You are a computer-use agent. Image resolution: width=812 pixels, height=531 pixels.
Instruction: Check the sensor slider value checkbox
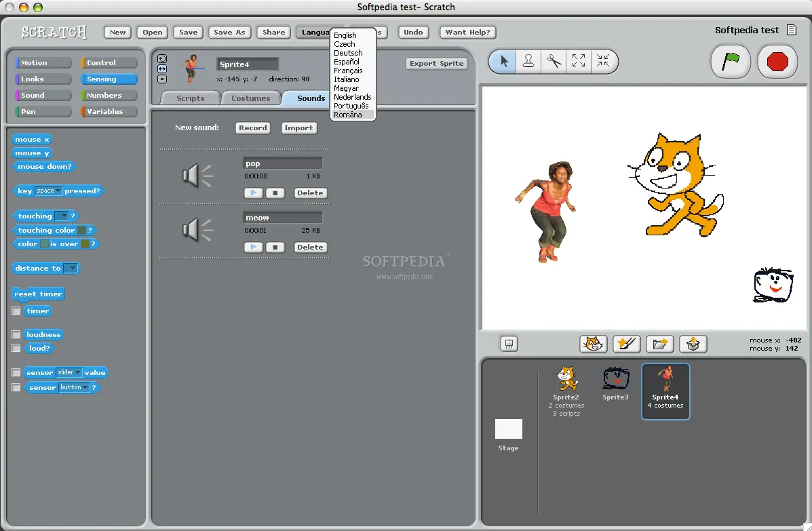point(16,372)
